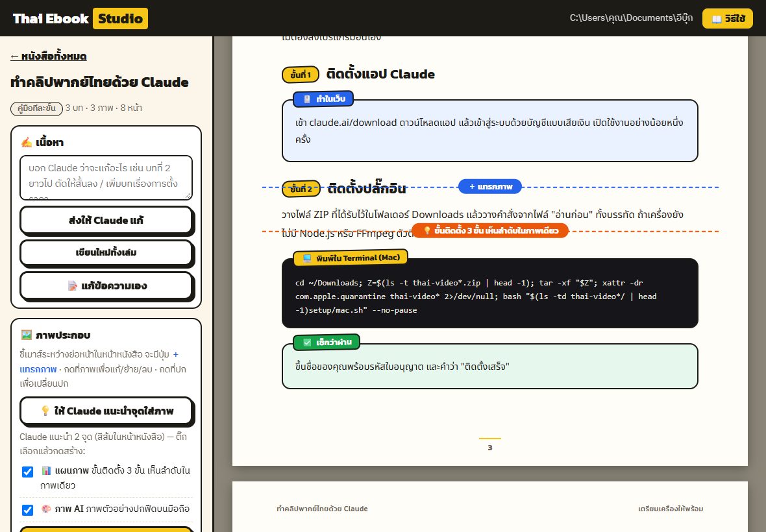Click the ขั้นที่ 1 step badge

pos(301,75)
